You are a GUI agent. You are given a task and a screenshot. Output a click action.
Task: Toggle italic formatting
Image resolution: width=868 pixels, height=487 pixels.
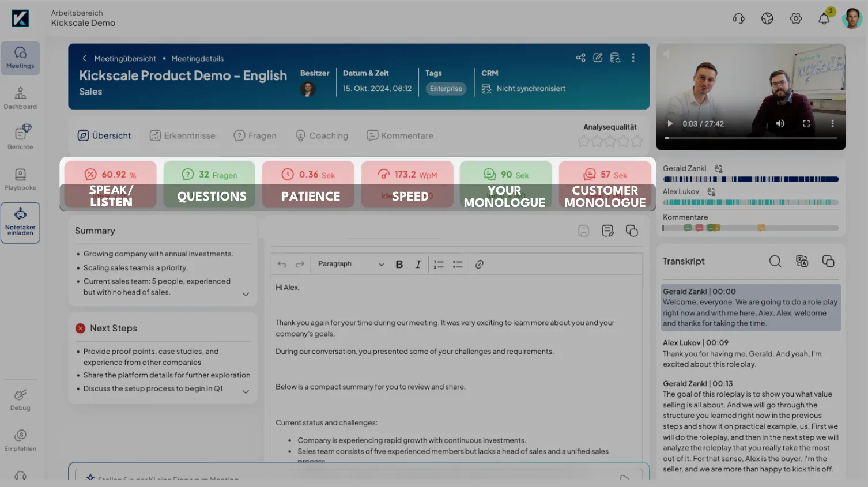tap(418, 264)
